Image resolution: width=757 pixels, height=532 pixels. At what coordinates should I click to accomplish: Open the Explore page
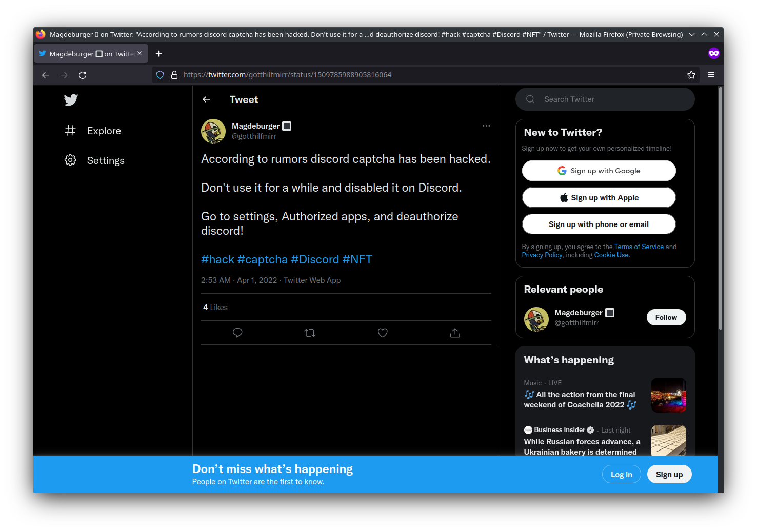(x=93, y=131)
